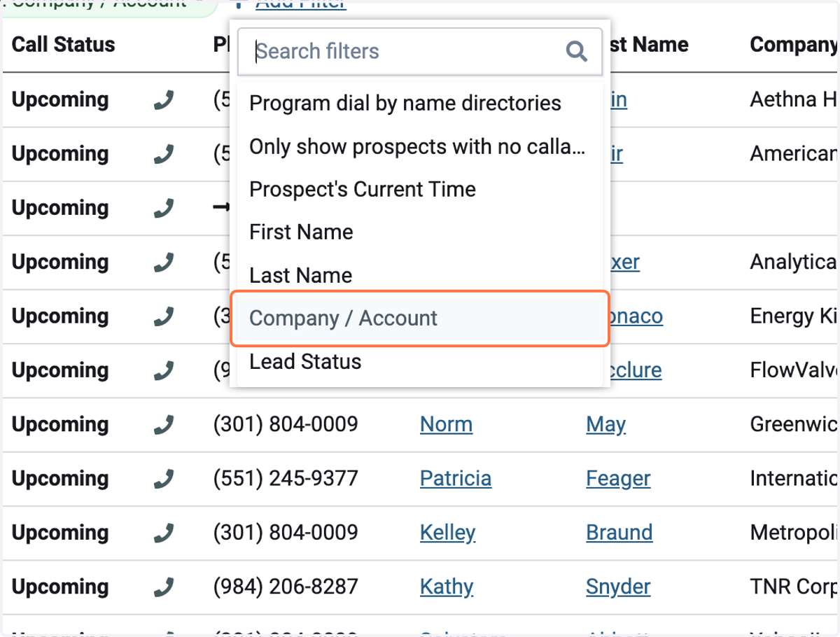Select Company / Account filter option
This screenshot has width=840, height=637.
coord(419,318)
